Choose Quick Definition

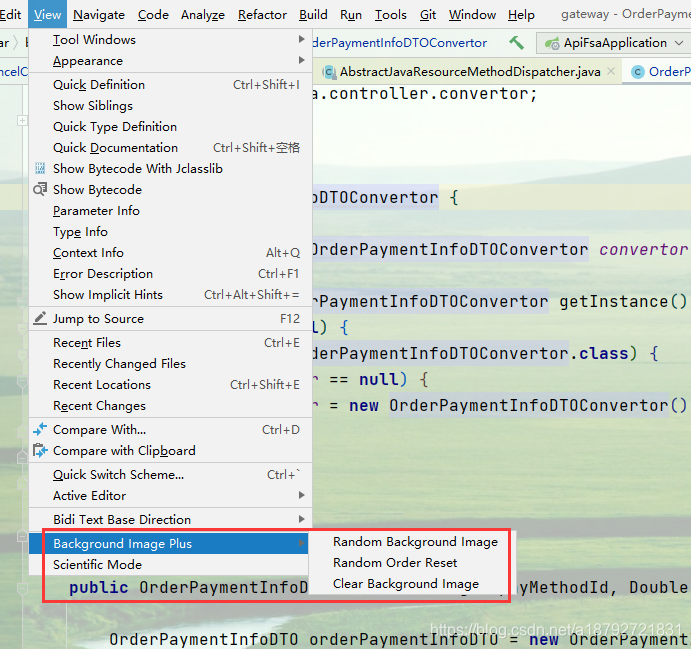(x=171, y=85)
